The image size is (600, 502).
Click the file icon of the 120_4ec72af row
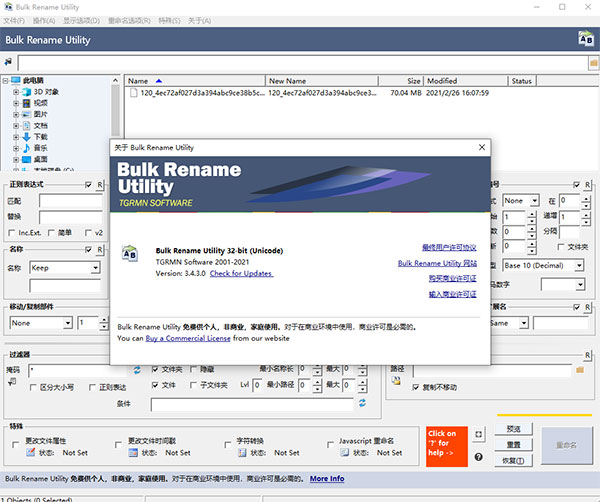click(133, 93)
